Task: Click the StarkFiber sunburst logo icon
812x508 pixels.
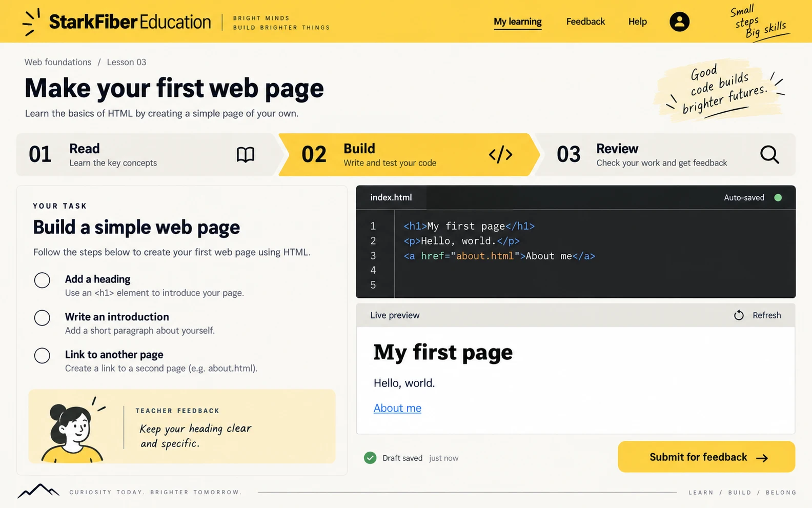Action: [x=31, y=22]
